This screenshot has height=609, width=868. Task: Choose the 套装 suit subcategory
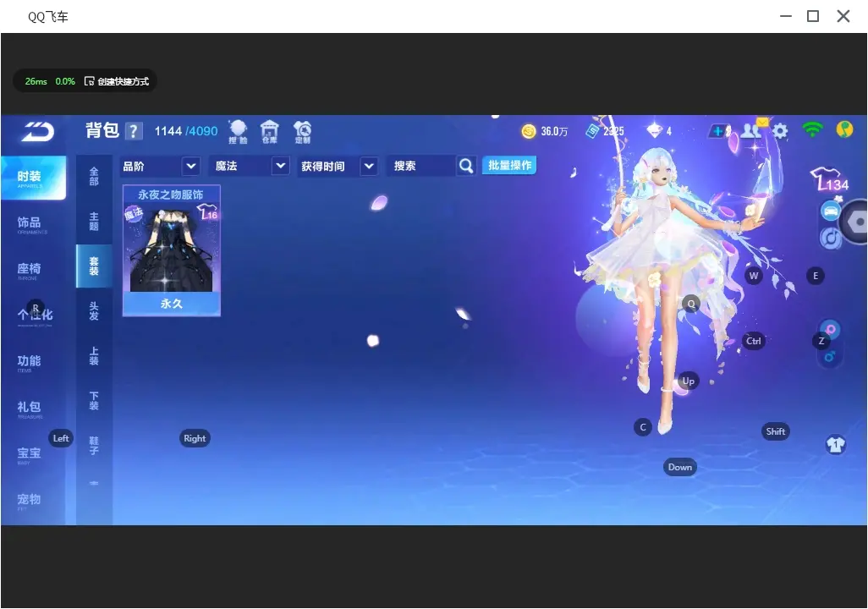click(x=94, y=266)
